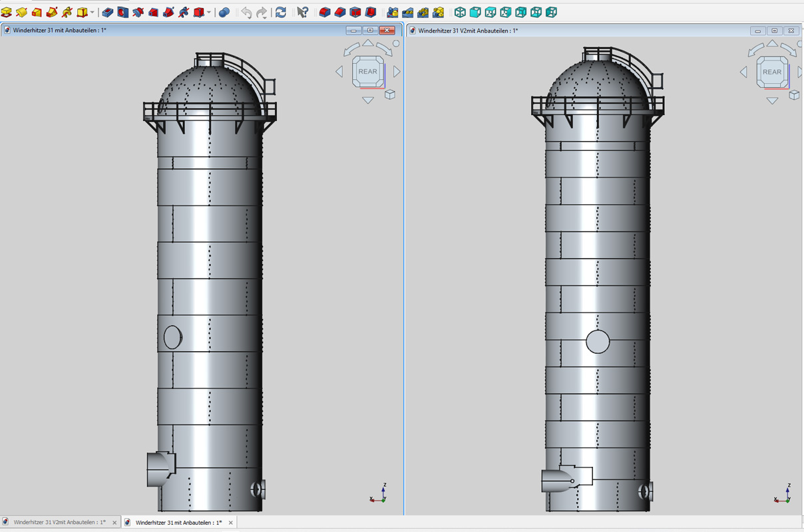Click the Redo arrow in the toolbar
Viewport: 804px width, 532px height.
point(262,13)
